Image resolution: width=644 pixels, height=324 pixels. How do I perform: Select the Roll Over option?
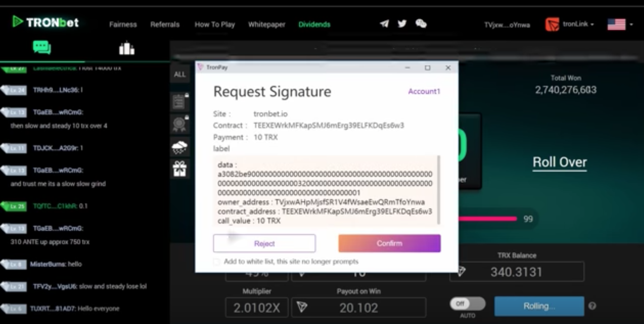560,162
